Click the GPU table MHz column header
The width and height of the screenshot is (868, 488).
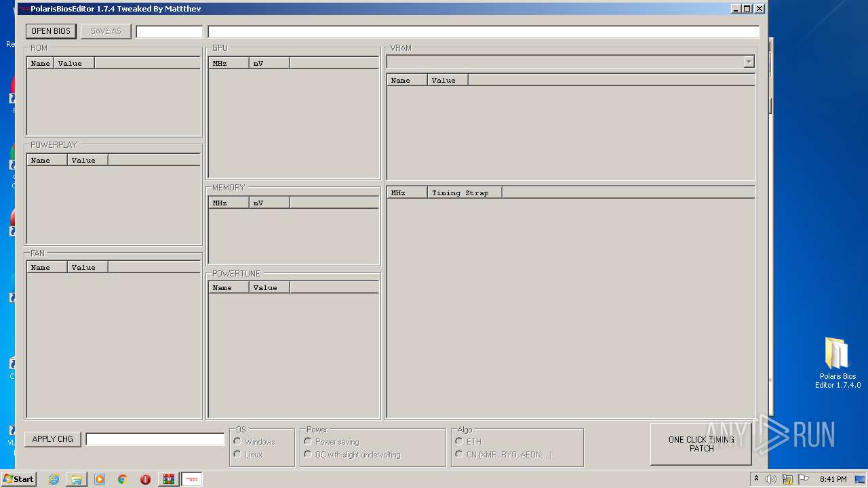pos(229,63)
